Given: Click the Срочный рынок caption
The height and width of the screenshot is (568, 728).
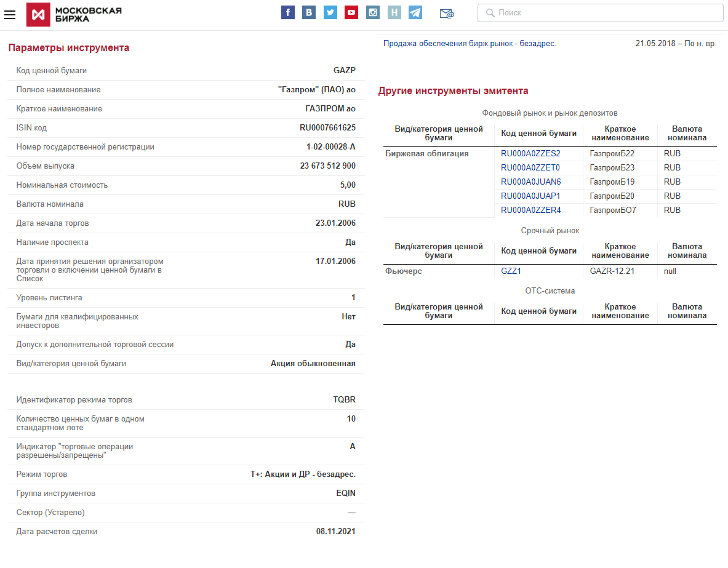Looking at the screenshot, I should click(550, 231).
